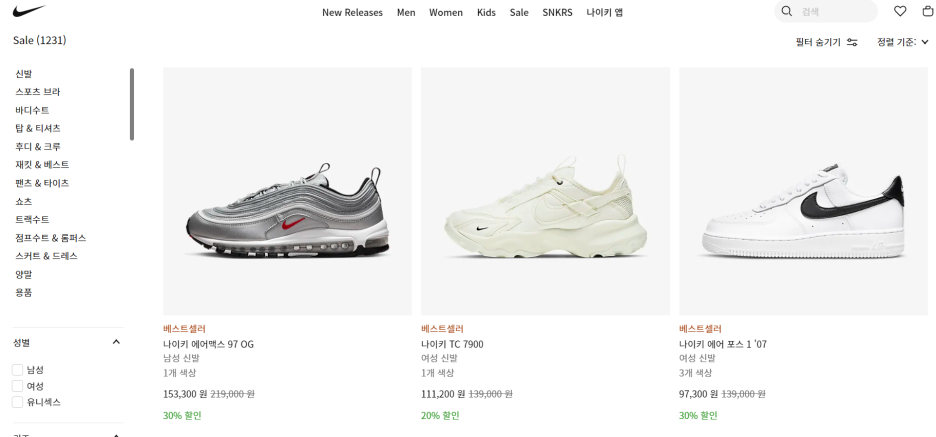
Task: Click the 검색 search input field
Action: click(836, 11)
